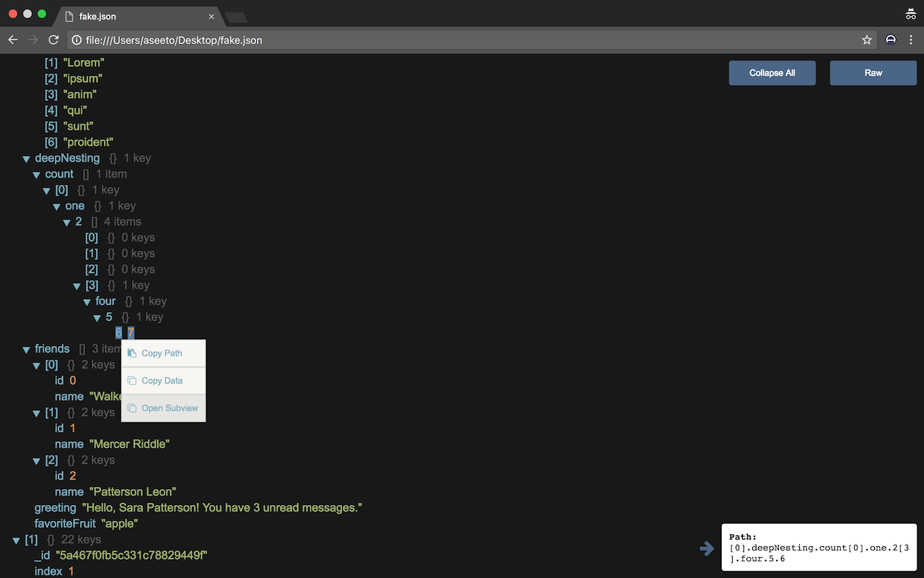Choose Copy Path from context menu

163,353
